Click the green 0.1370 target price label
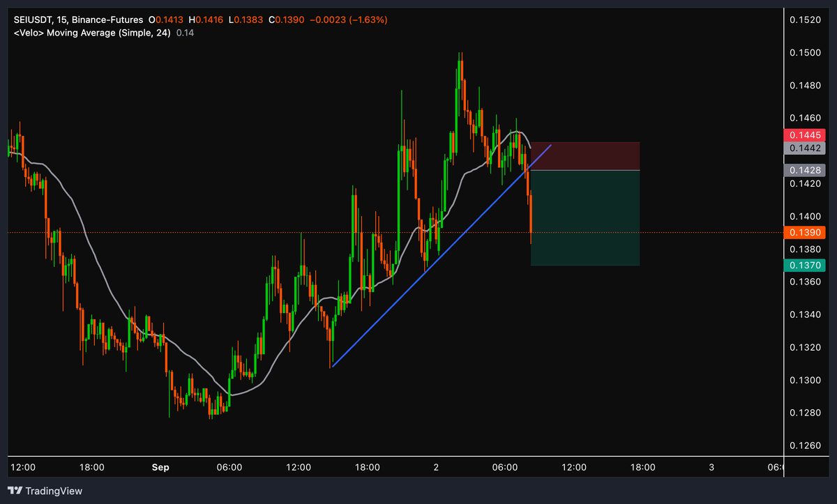Viewport: 837px width, 504px height. point(806,265)
